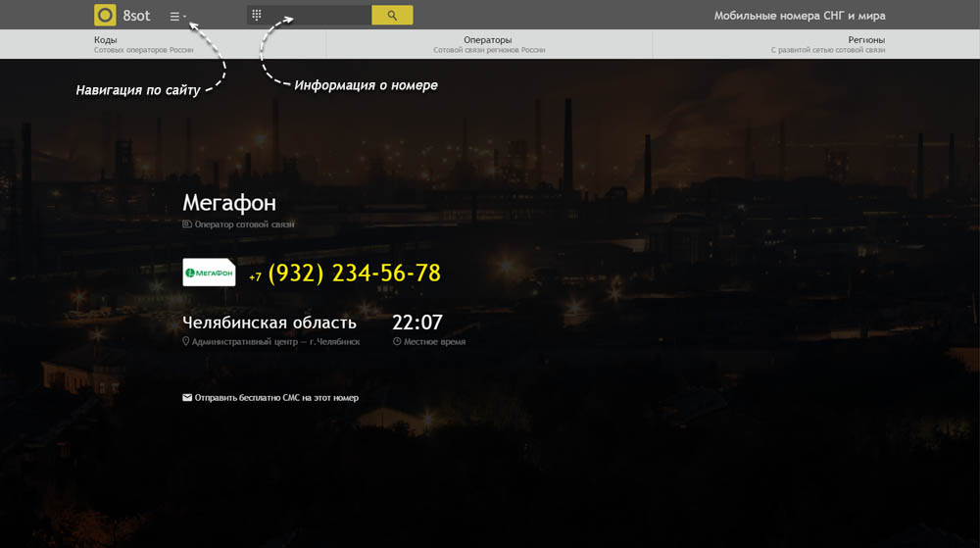
Task: Click the yellow 8sot logo icon
Action: [x=105, y=15]
